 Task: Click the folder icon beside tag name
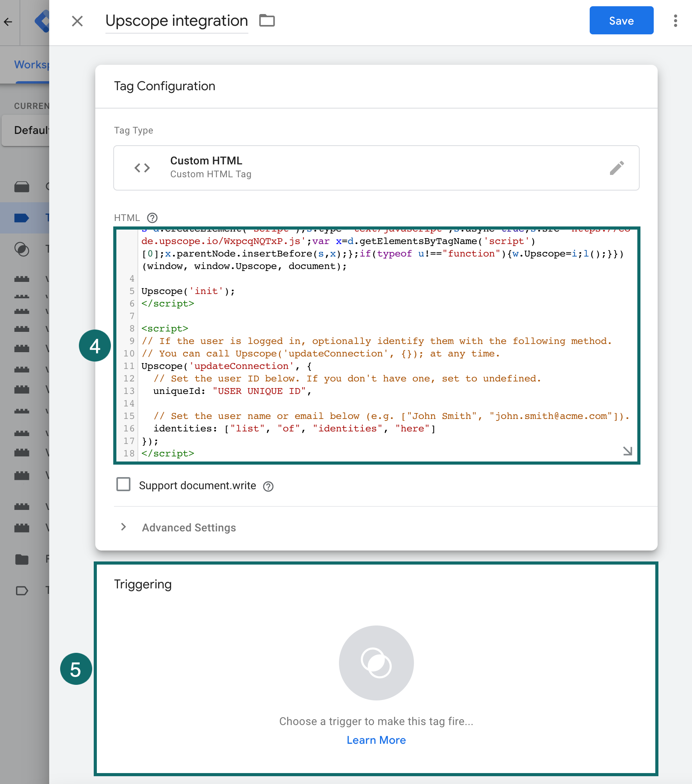[x=267, y=20]
